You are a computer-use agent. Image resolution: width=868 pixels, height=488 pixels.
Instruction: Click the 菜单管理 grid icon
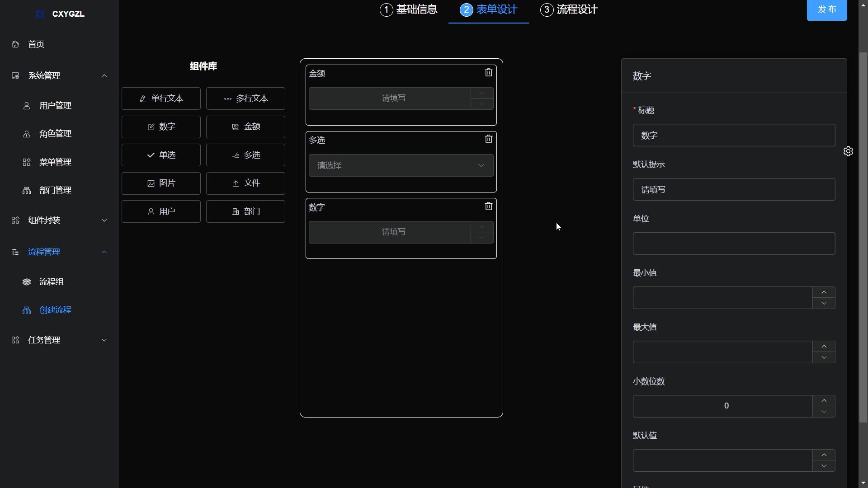coord(27,162)
